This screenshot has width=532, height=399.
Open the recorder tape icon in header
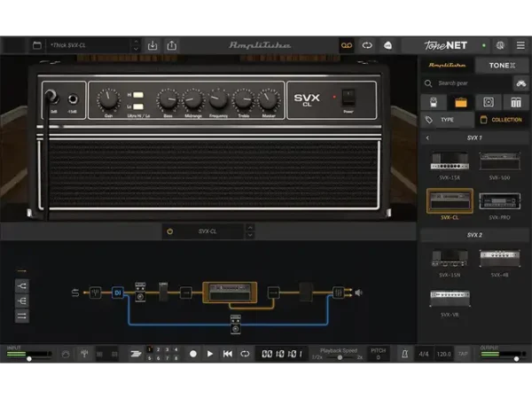[347, 45]
